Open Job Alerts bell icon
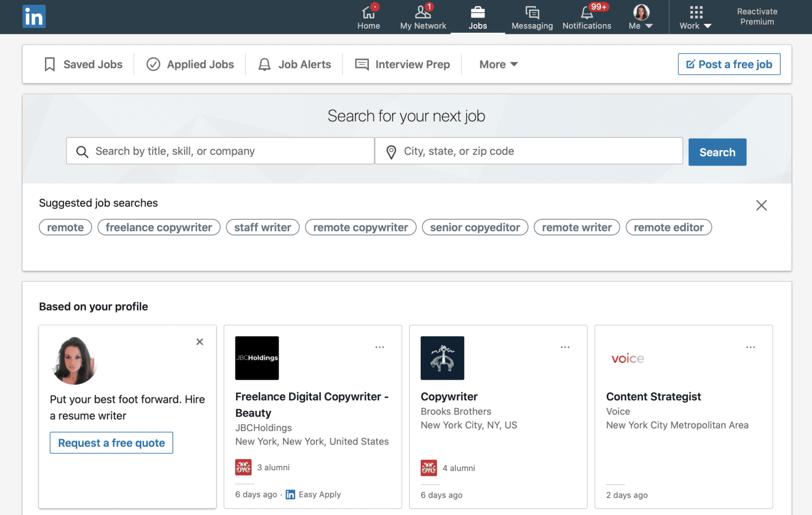This screenshot has width=812, height=515. [264, 64]
